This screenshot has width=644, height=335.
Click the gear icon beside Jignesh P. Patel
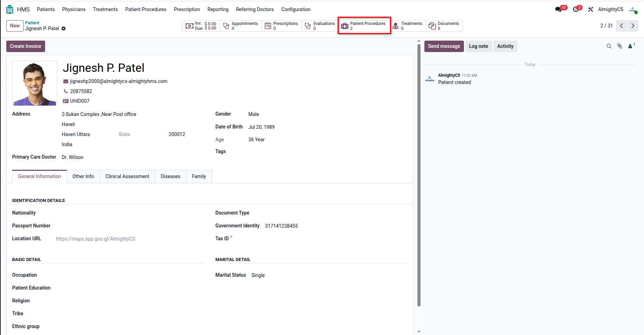tap(63, 28)
